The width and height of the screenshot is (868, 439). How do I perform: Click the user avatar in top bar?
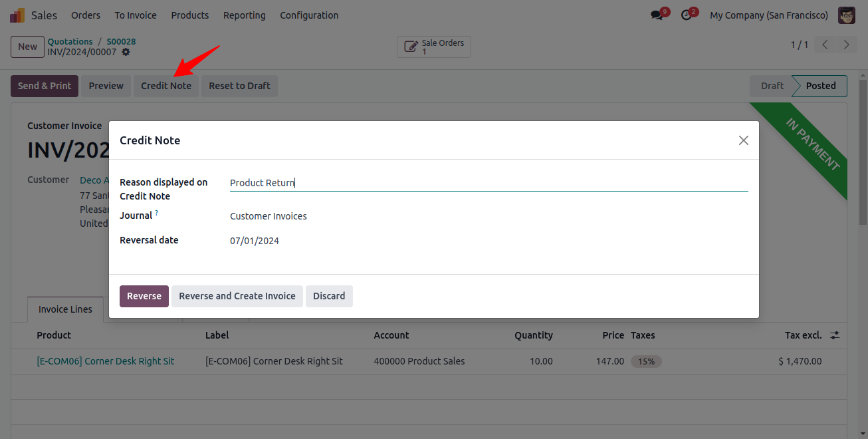(x=846, y=15)
